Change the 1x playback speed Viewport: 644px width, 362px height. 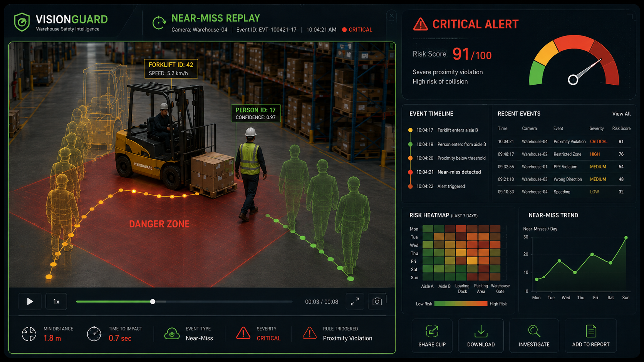click(56, 302)
